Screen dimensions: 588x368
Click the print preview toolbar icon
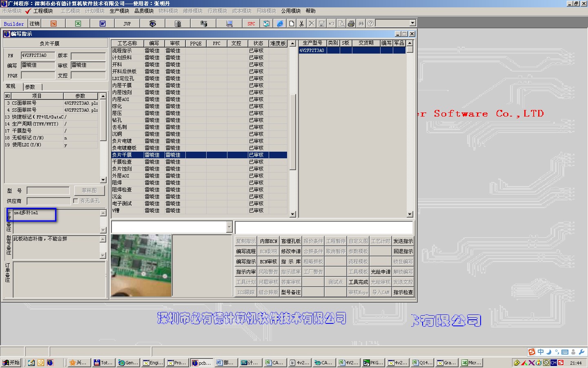(341, 24)
